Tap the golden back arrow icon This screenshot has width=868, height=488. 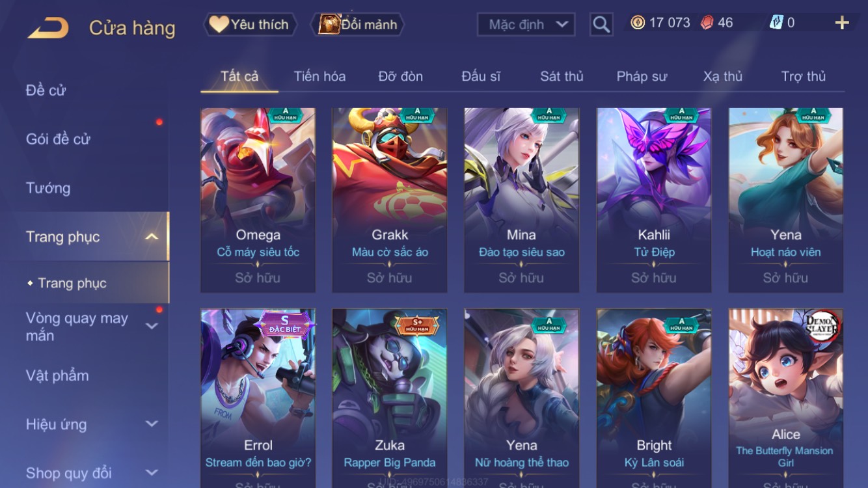coord(48,28)
